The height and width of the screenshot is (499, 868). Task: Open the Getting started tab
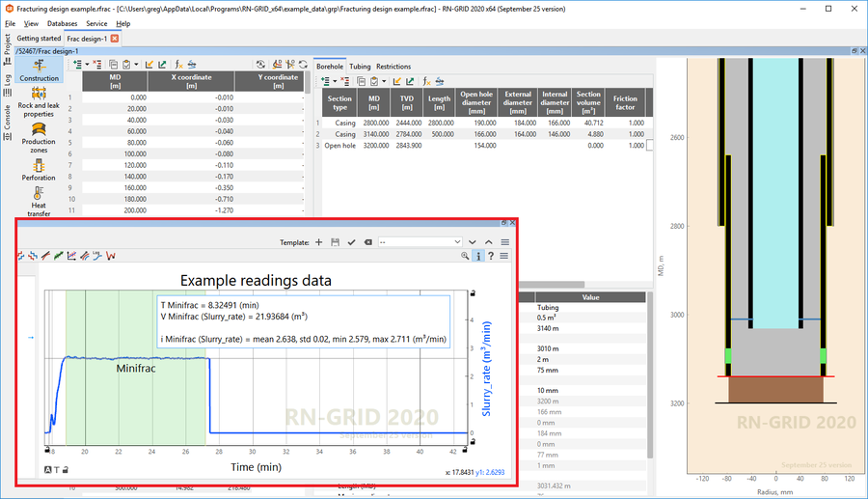click(38, 39)
